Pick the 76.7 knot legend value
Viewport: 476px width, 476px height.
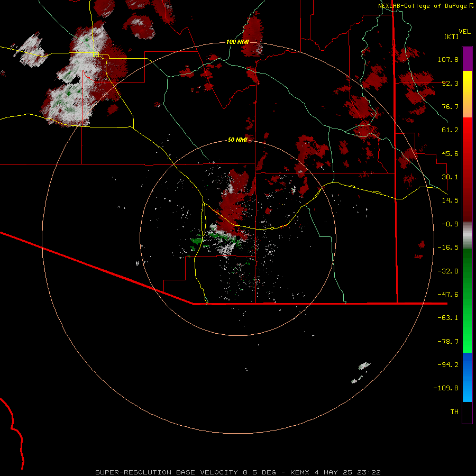tap(450, 106)
